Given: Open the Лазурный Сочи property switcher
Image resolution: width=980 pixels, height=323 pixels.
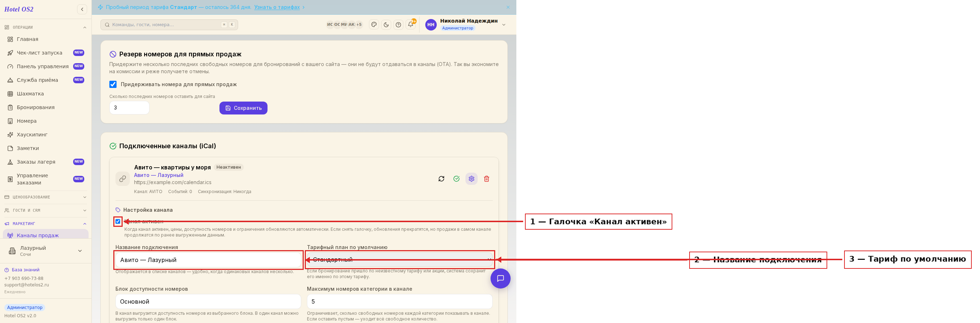Looking at the screenshot, I should click(46, 251).
